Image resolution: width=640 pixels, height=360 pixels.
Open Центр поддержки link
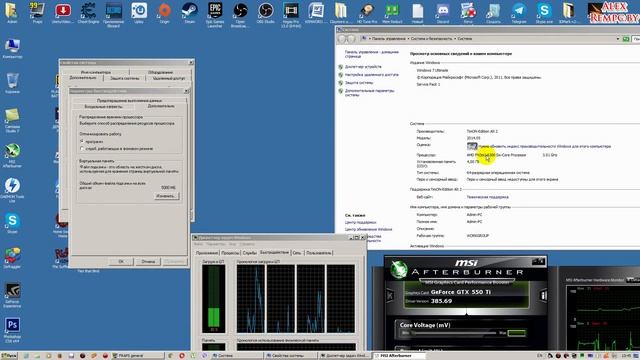click(x=360, y=222)
